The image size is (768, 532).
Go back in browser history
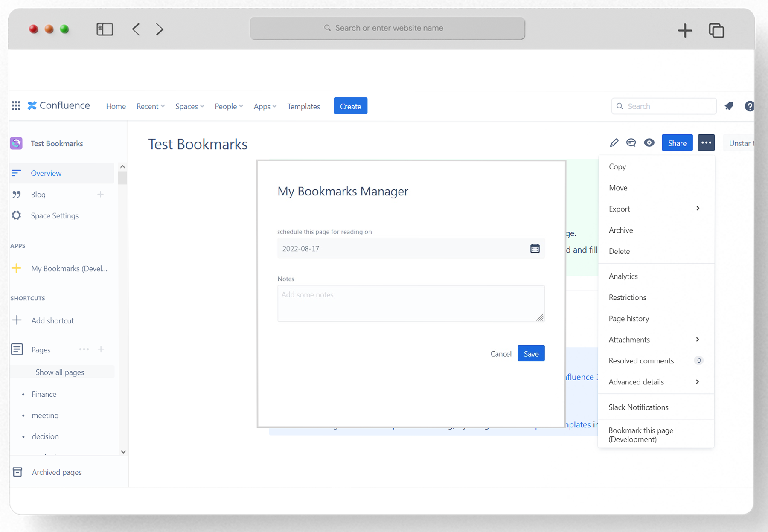pos(136,29)
